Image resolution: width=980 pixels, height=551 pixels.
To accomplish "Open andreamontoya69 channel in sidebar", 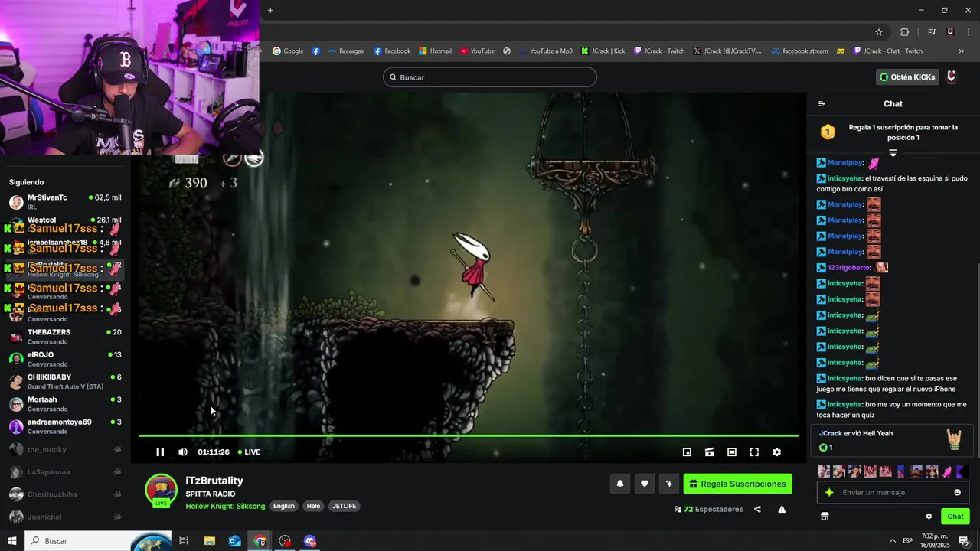I will pos(65,426).
